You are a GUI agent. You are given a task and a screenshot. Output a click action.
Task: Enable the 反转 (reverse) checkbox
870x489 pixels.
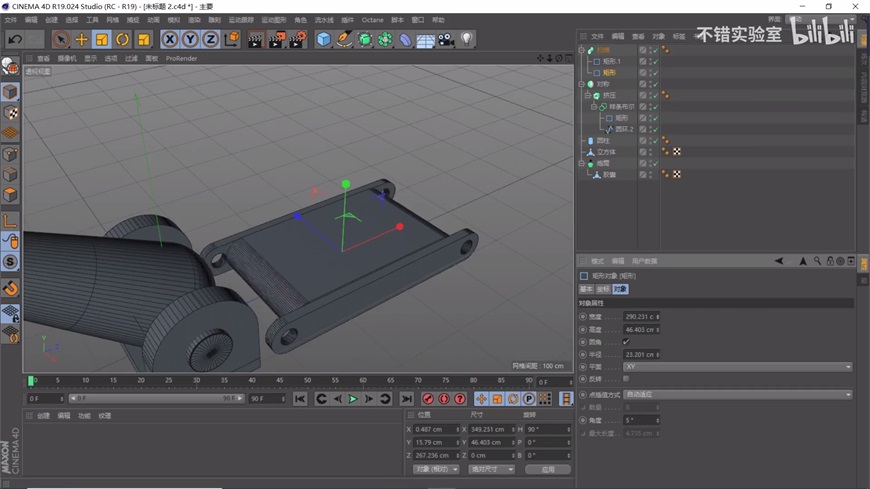pos(626,379)
